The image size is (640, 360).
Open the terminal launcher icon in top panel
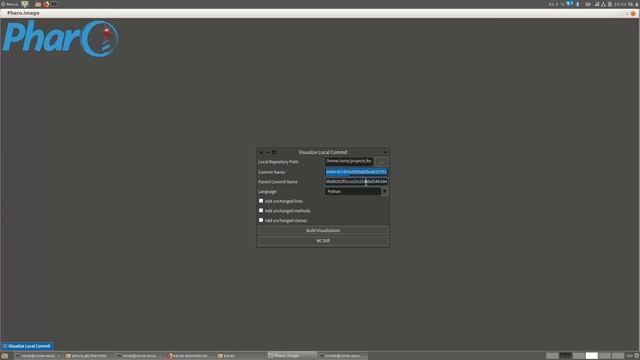(x=54, y=4)
